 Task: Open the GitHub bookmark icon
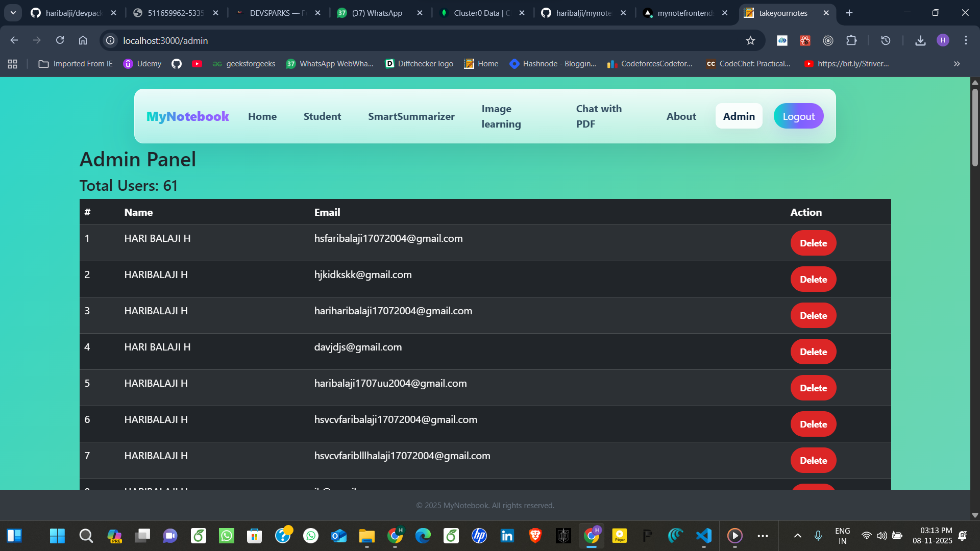177,64
